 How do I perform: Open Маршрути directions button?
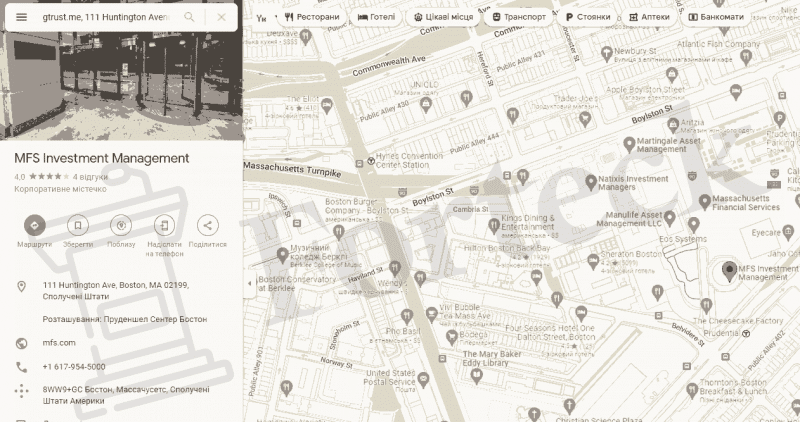click(35, 225)
